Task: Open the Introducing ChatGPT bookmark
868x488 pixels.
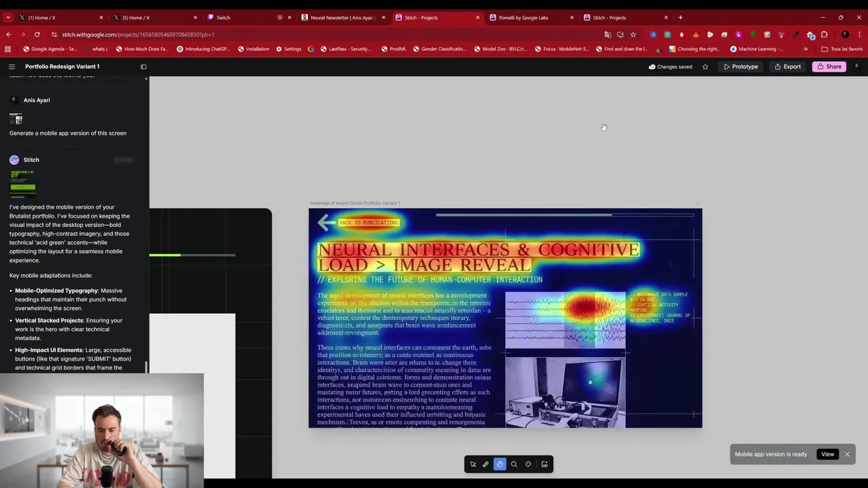Action: [203, 49]
